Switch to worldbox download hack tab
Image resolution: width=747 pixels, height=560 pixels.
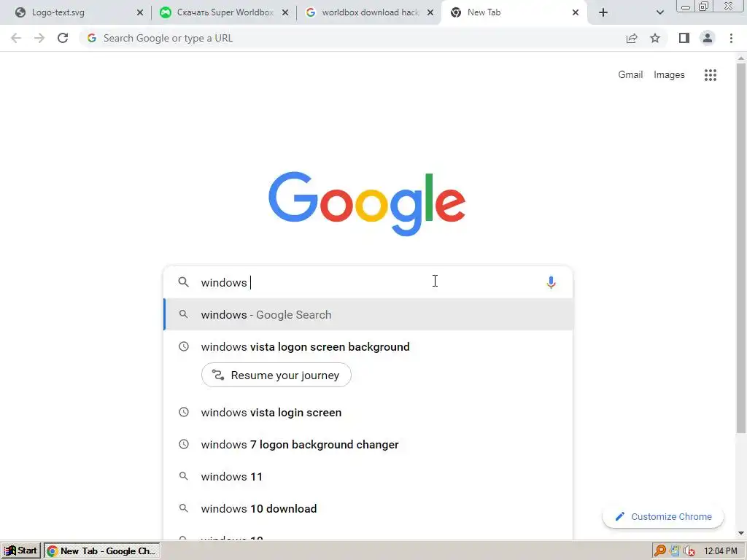point(362,12)
